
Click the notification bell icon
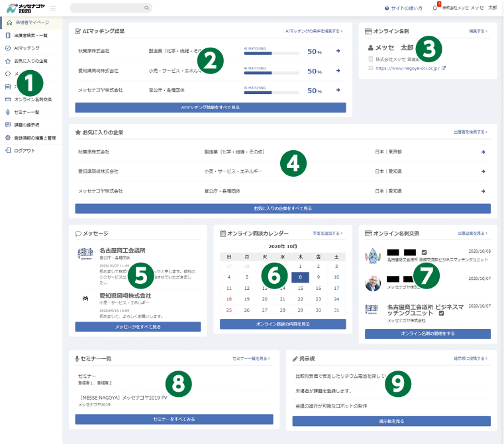tap(434, 8)
